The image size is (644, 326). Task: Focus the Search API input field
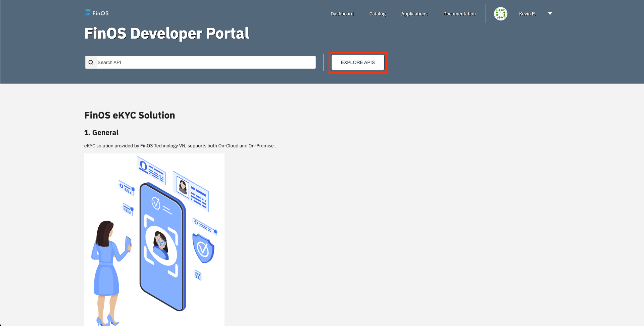(206, 62)
